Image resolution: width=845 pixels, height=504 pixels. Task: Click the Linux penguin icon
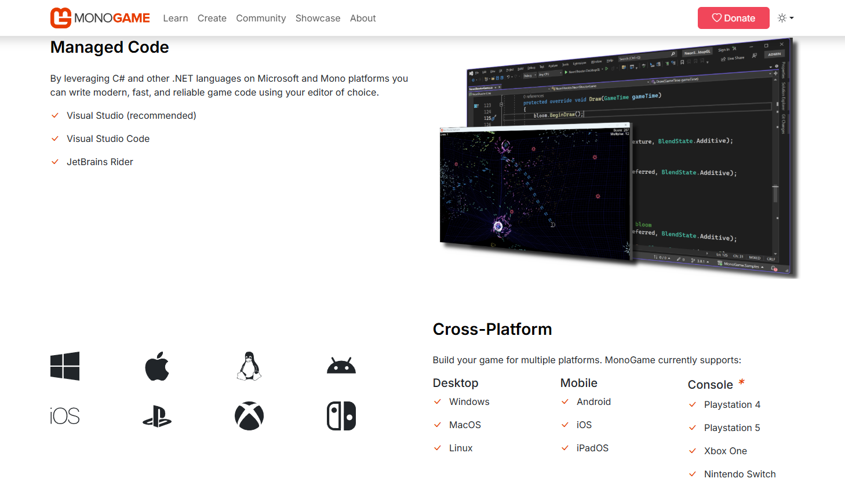tap(249, 366)
